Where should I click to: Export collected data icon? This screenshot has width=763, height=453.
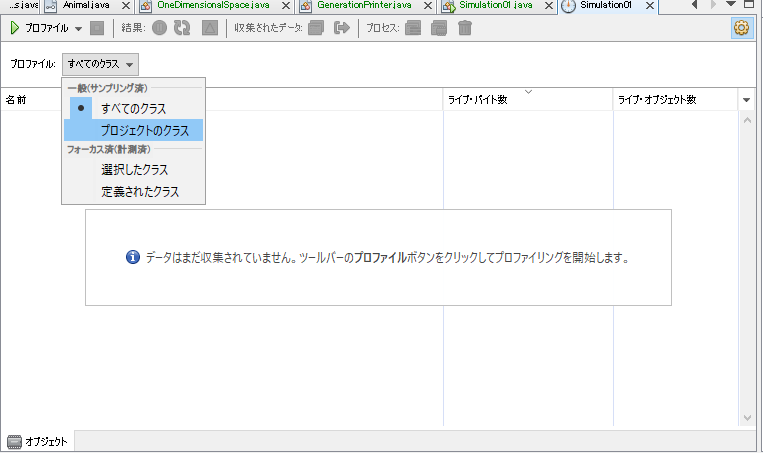click(342, 28)
